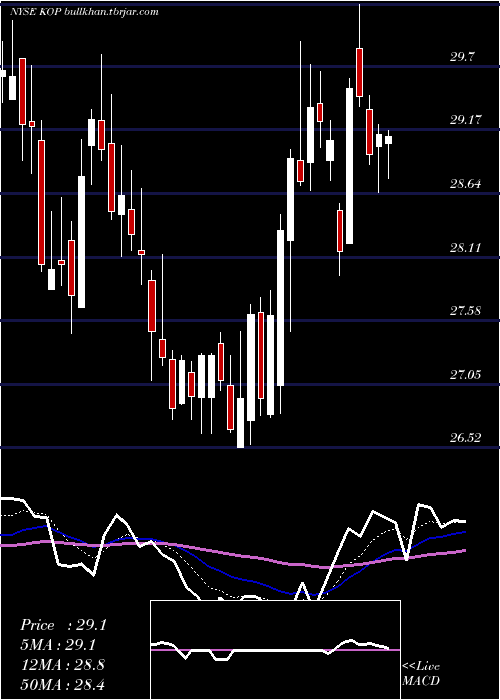Click the '50MA : 28.4' readout
Screen dimensions: 500x700
[x=62, y=684]
